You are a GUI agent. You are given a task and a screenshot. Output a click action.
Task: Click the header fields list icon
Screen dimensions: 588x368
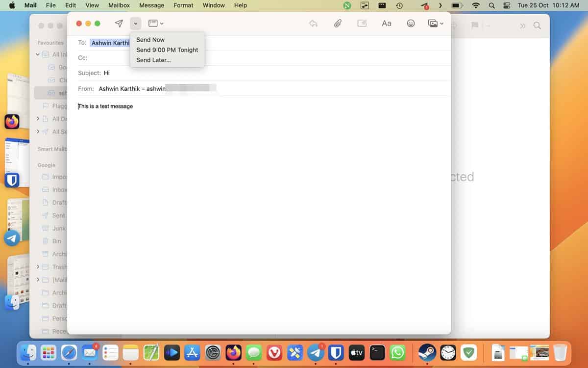pos(153,23)
